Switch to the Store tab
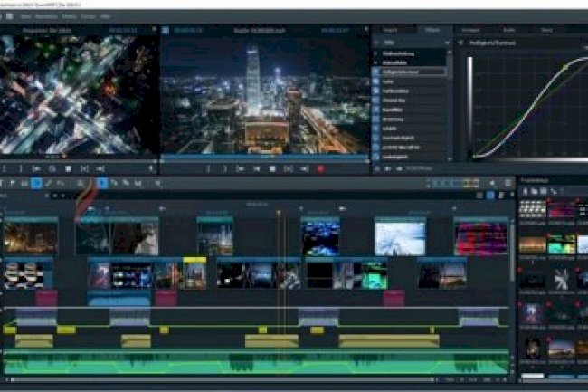588x392 pixels. pyautogui.click(x=546, y=30)
